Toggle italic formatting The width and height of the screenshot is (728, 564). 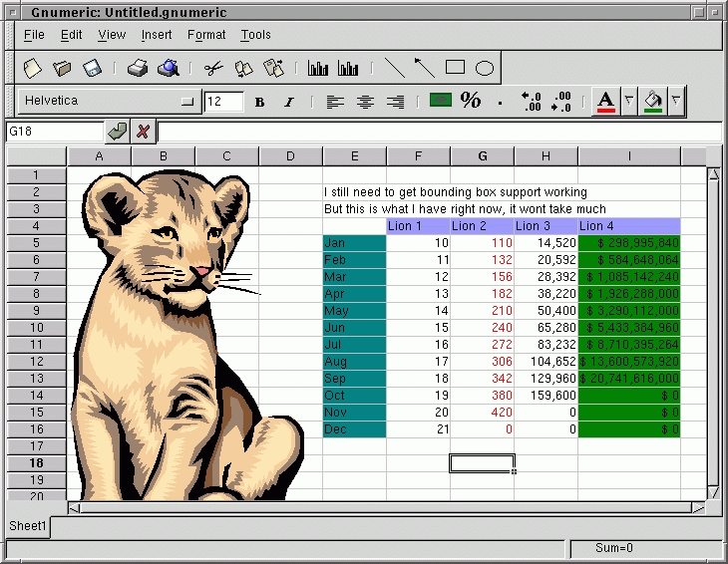coord(289,102)
